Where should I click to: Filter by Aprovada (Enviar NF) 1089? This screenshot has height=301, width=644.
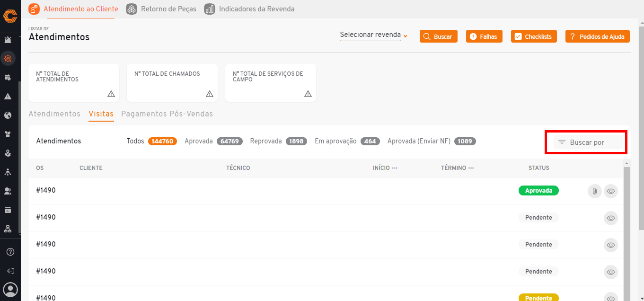[x=432, y=141]
